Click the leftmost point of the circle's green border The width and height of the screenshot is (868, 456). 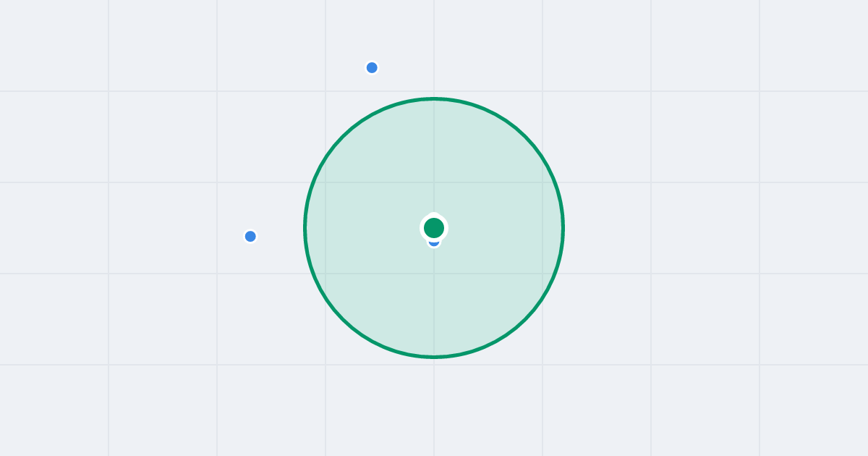click(x=305, y=228)
